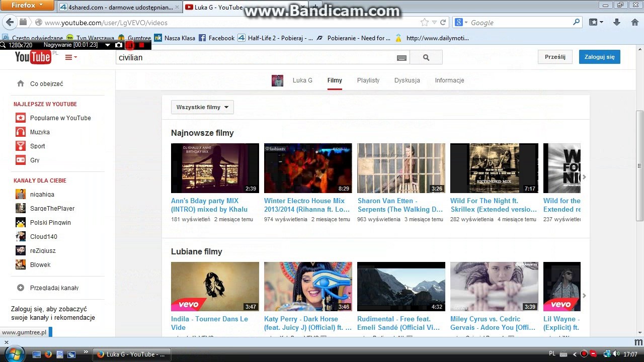Click the Prześlij upload button
Viewport: 644px width, 362px height.
(x=555, y=57)
